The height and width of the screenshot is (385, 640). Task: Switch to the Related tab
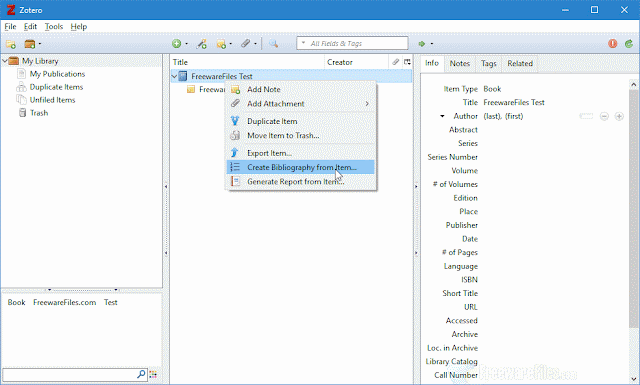[520, 63]
